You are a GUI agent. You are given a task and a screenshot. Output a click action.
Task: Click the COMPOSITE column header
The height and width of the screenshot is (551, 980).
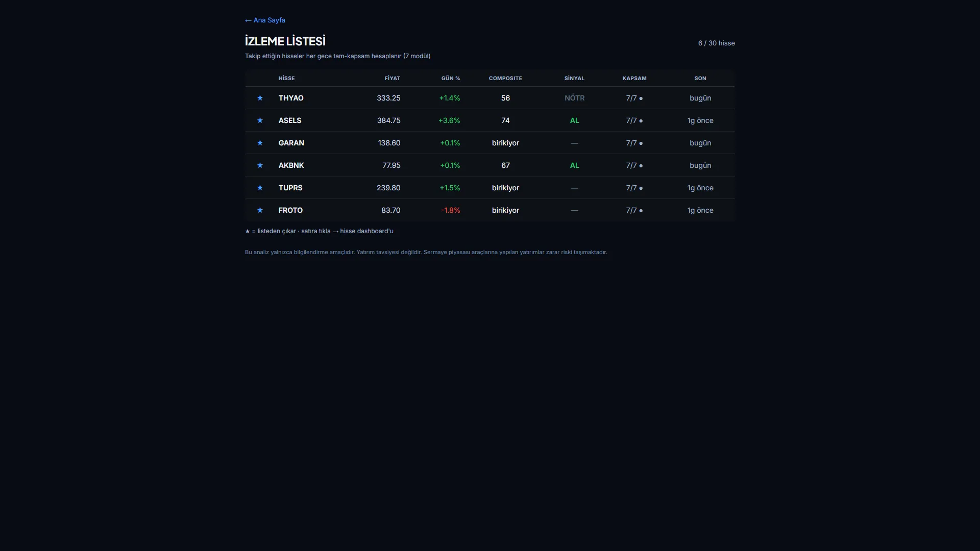tap(505, 79)
